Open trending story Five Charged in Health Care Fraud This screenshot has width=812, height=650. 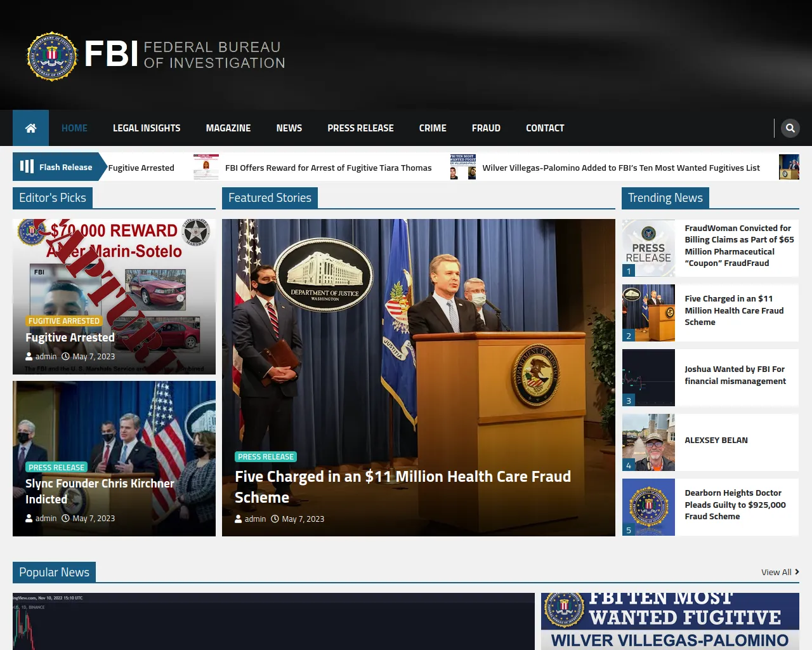pyautogui.click(x=734, y=310)
